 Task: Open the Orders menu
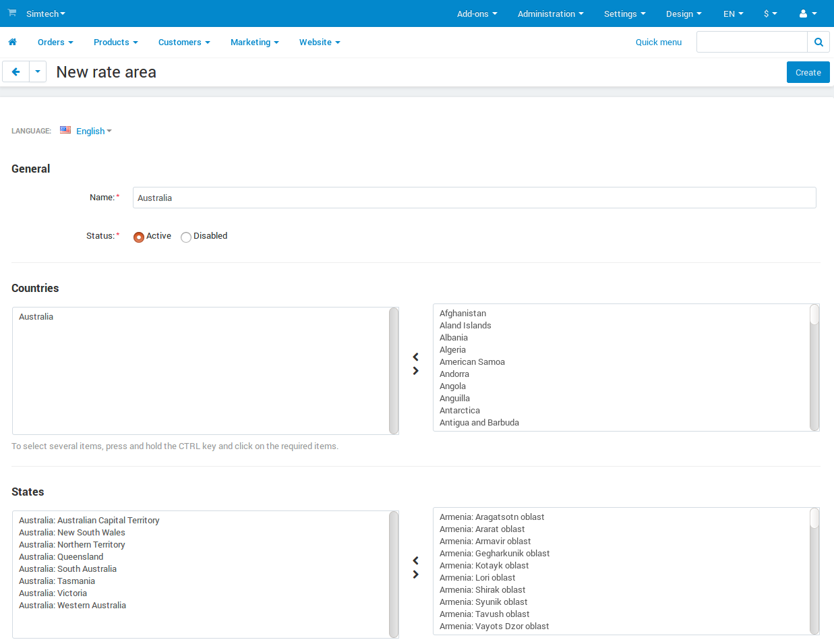coord(55,42)
